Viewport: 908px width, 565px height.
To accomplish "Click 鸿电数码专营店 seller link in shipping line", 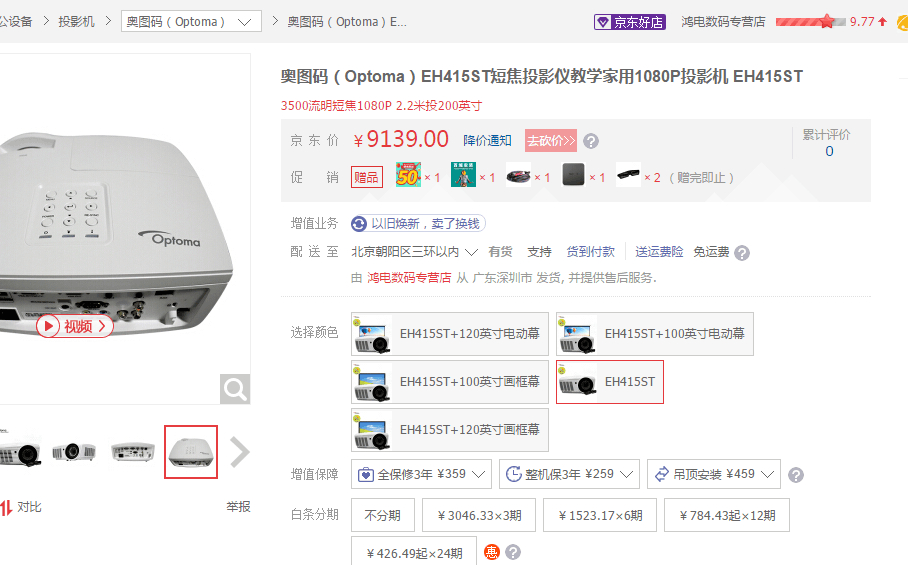I will [409, 278].
